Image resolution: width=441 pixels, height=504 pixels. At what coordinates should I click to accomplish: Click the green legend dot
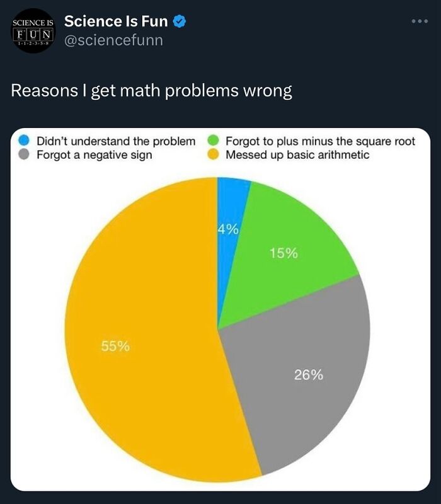(x=214, y=140)
